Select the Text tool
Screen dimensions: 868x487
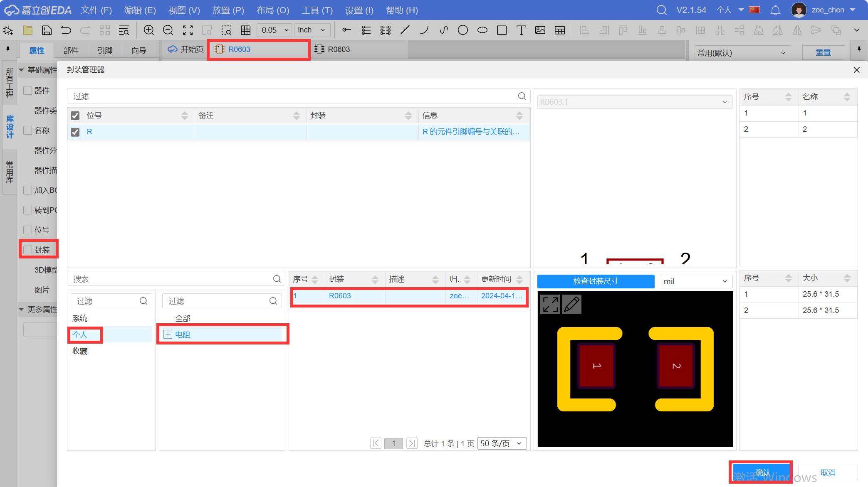point(521,30)
